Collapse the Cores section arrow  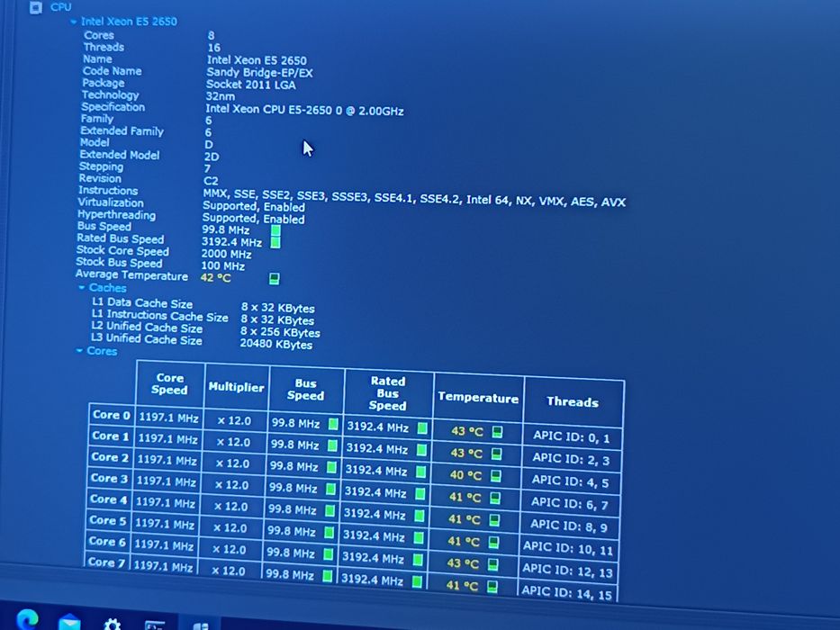pos(79,350)
